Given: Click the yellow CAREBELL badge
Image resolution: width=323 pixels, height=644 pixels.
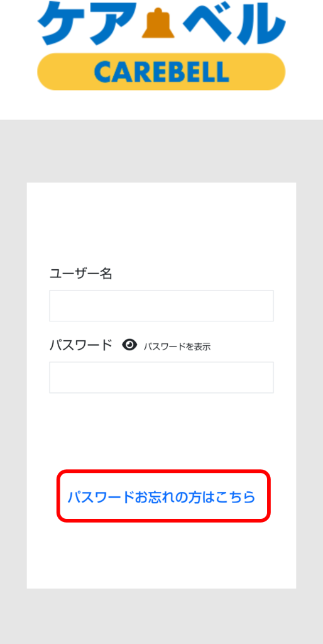Looking at the screenshot, I should [161, 72].
